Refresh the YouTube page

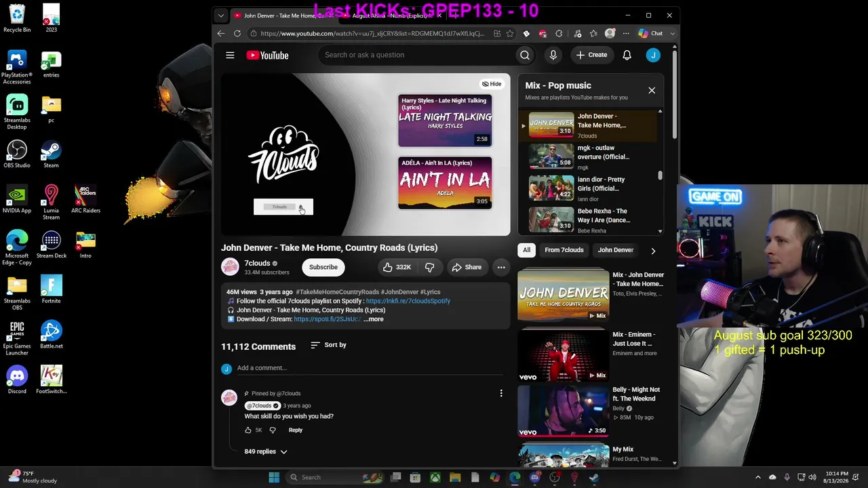pos(237,33)
